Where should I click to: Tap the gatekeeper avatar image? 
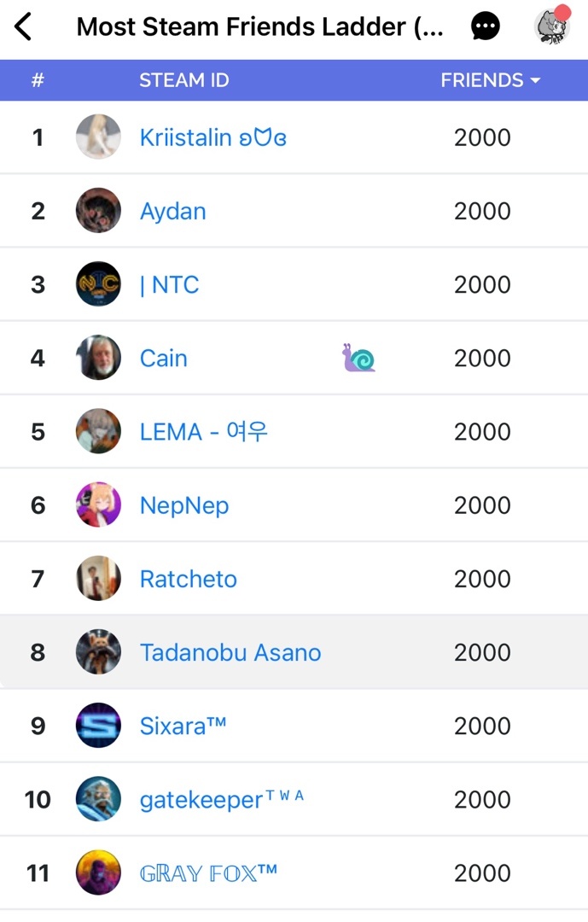click(98, 800)
